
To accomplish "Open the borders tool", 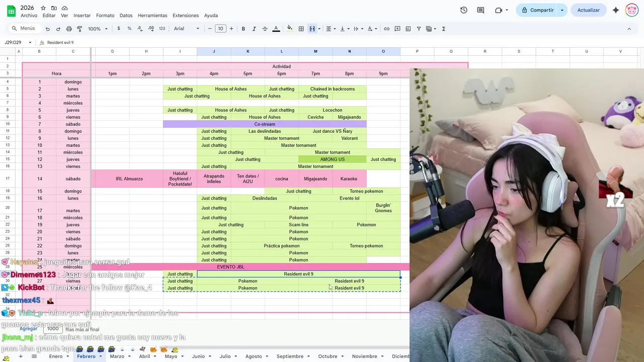I will [301, 29].
